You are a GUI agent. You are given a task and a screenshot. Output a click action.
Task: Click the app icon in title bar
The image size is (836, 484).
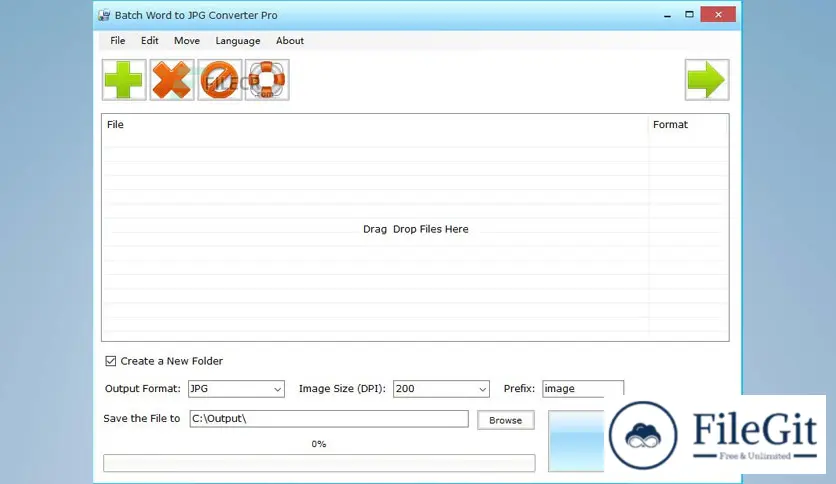(105, 15)
